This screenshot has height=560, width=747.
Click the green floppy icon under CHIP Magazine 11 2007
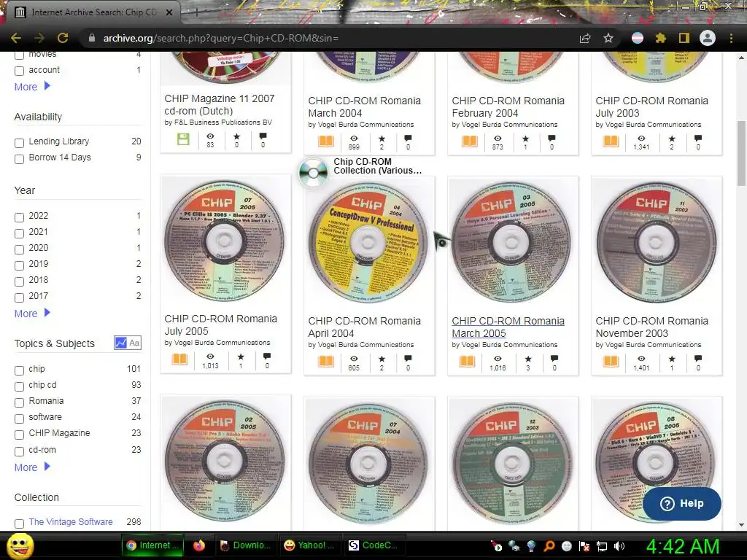(x=183, y=139)
